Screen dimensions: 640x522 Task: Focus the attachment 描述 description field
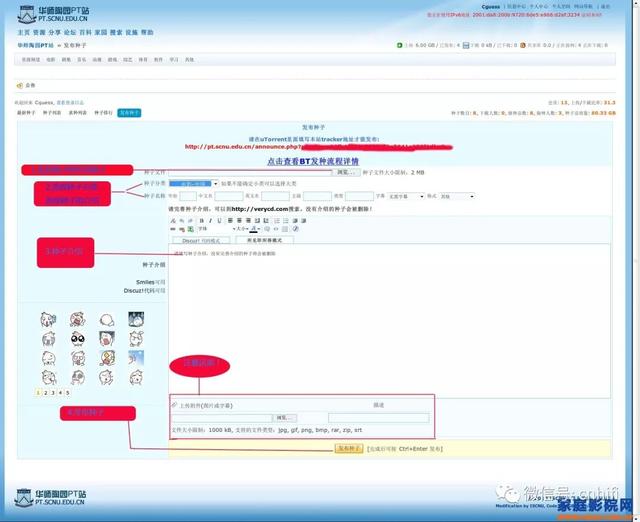[x=378, y=418]
